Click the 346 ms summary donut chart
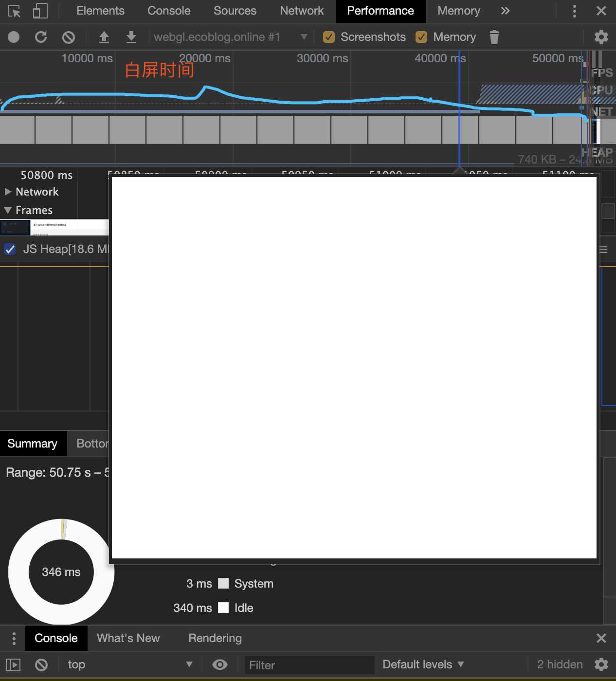Screen dimensions: 616x681 tap(61, 572)
